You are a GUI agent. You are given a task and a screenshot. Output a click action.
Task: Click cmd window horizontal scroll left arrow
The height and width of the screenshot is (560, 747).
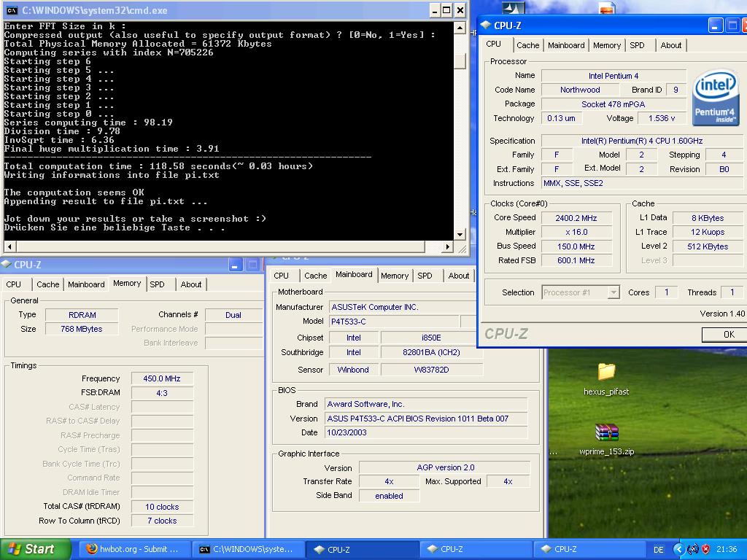pos(9,246)
